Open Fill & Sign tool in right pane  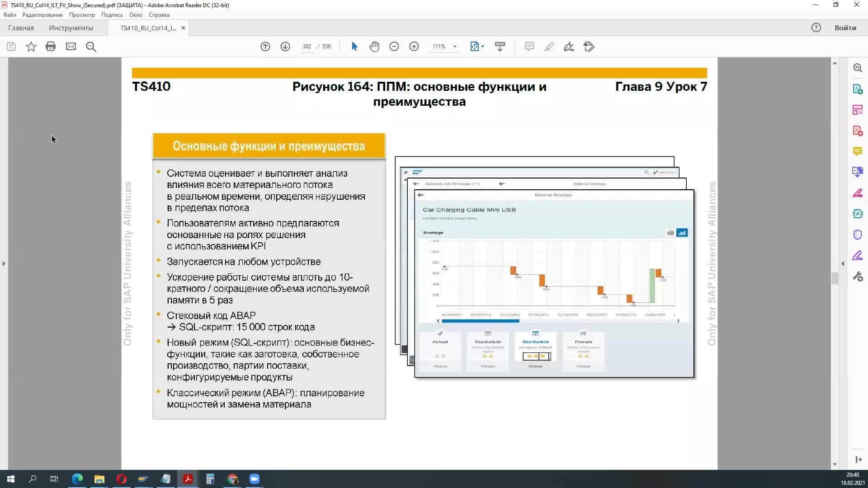(858, 256)
